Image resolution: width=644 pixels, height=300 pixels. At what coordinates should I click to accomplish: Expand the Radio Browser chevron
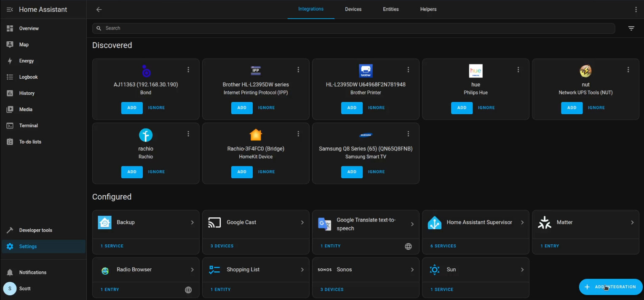tap(192, 269)
